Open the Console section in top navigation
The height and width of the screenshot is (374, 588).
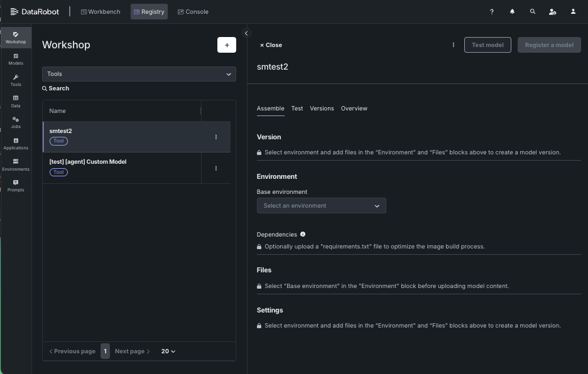[x=193, y=12]
